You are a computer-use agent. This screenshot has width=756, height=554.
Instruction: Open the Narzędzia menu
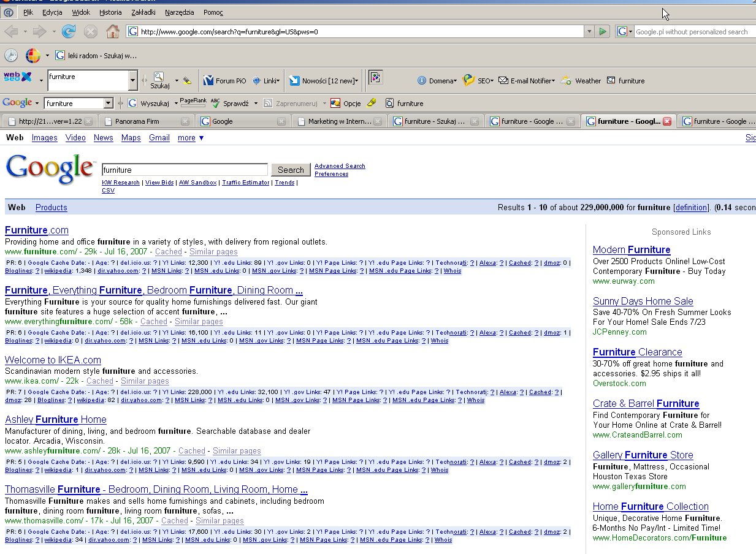(180, 12)
